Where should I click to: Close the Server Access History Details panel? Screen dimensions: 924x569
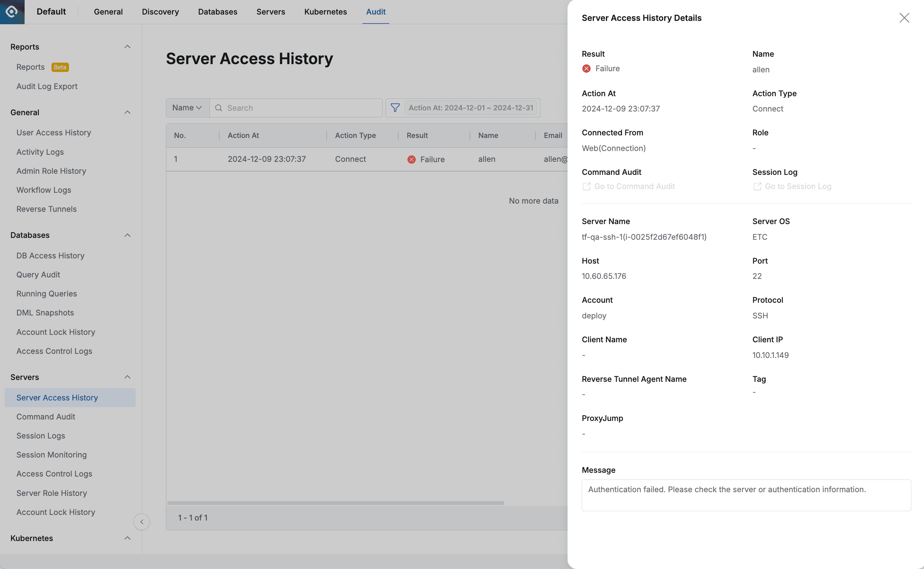[x=905, y=18]
